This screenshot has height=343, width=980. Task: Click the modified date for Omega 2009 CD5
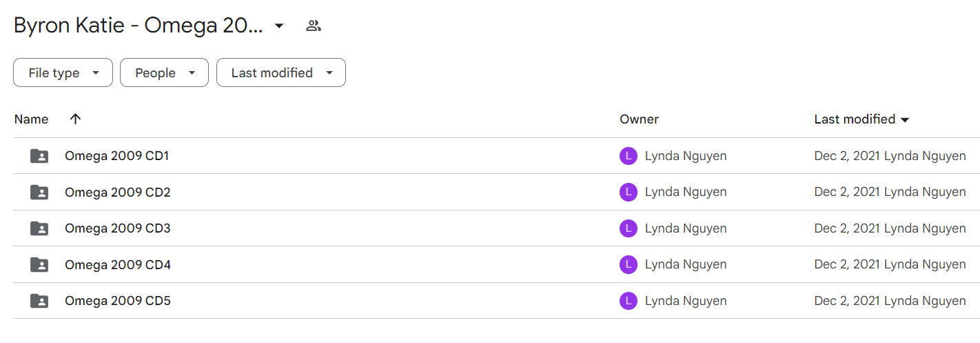tap(848, 301)
